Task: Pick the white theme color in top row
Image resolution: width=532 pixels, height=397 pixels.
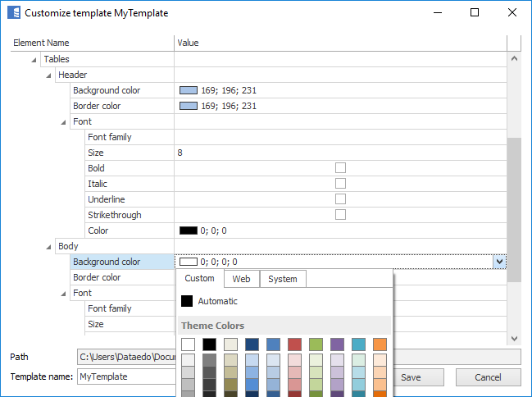Action: coord(188,345)
